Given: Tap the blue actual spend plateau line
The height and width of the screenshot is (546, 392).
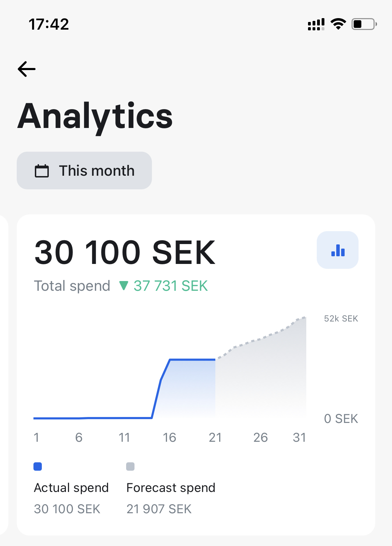Looking at the screenshot, I should 192,359.
